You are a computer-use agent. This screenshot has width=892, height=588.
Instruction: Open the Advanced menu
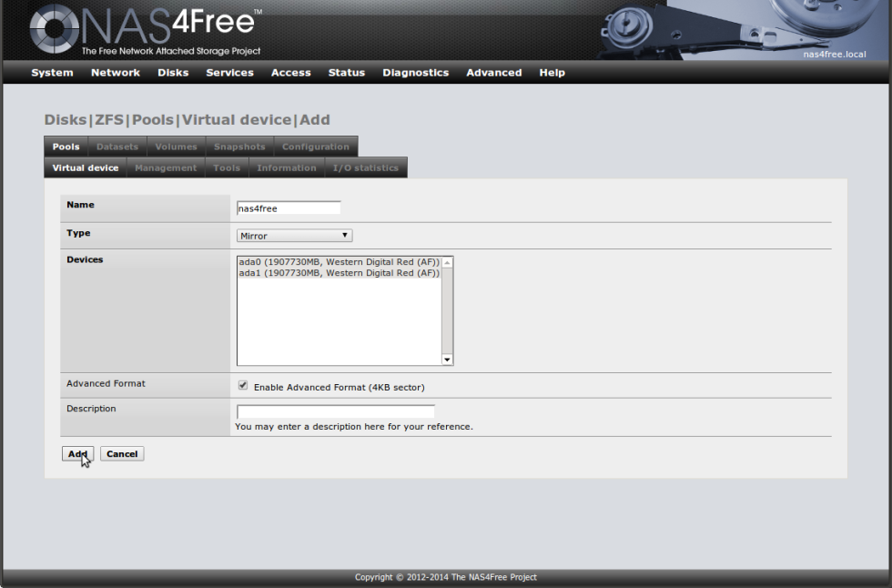pyautogui.click(x=493, y=72)
